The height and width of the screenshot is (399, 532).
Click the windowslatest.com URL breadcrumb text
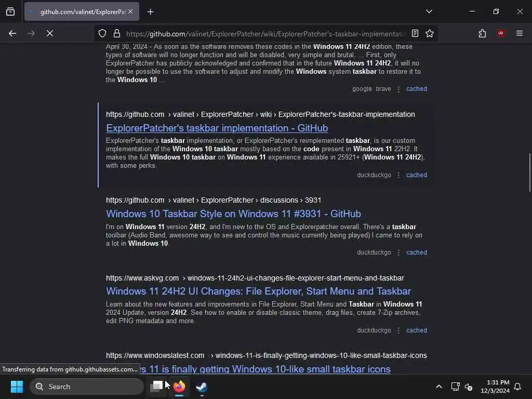[x=267, y=355]
